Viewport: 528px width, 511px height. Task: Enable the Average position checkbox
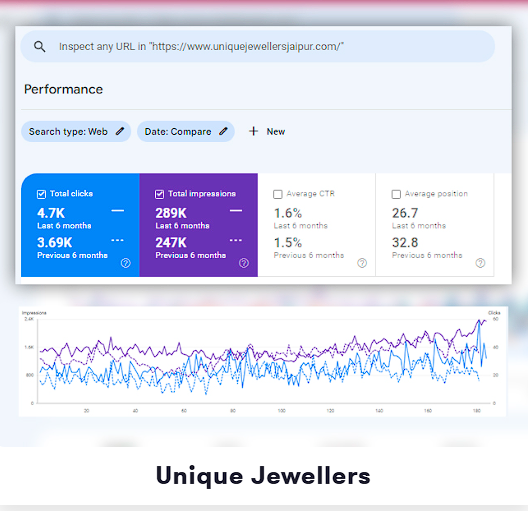tap(396, 194)
